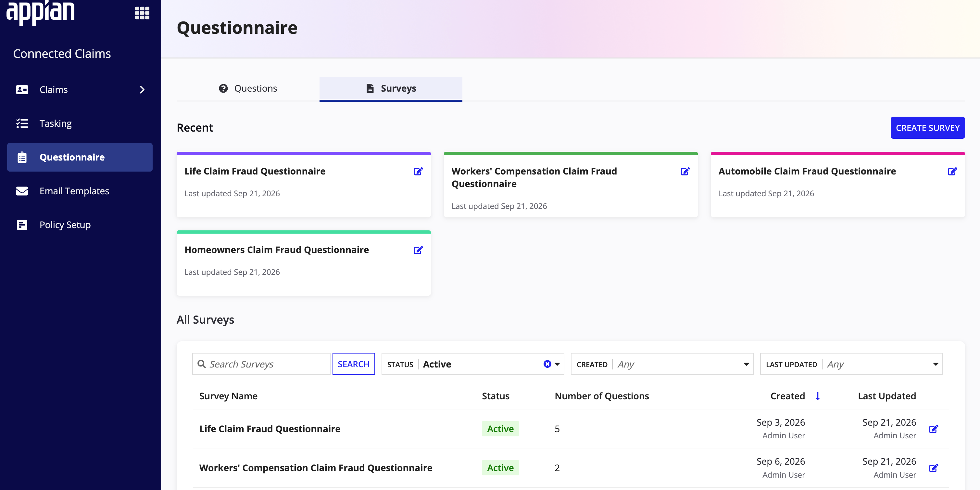Click the Connected Claims title
Screen dimensions: 980x490
coord(62,54)
